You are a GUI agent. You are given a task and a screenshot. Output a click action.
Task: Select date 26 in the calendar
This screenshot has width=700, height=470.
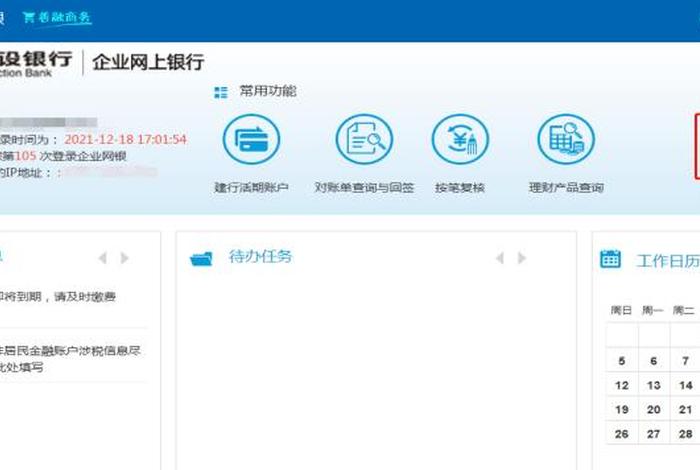click(x=622, y=434)
